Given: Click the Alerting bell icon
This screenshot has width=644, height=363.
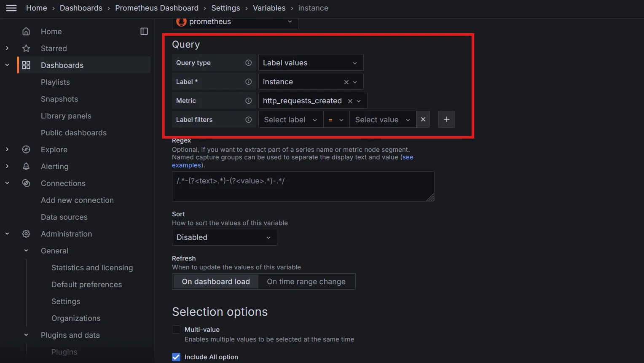Looking at the screenshot, I should tap(26, 167).
